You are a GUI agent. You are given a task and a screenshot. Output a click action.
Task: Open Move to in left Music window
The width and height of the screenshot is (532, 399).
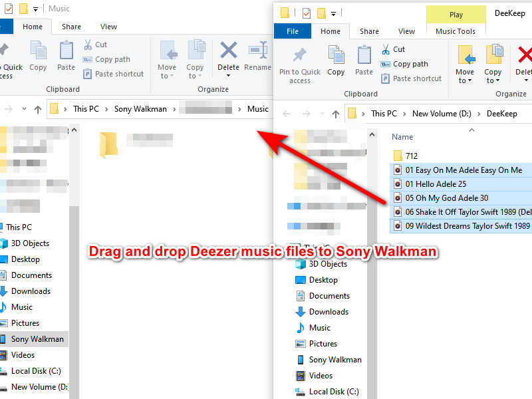(x=167, y=60)
